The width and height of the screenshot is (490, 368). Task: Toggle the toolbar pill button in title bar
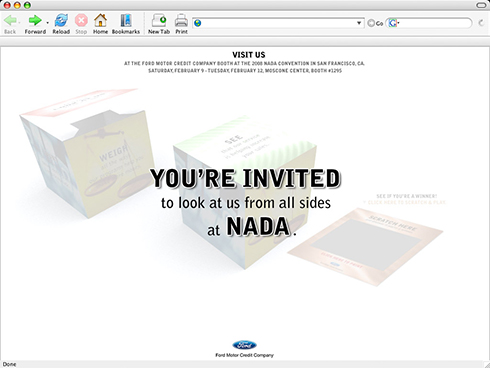pos(481,5)
